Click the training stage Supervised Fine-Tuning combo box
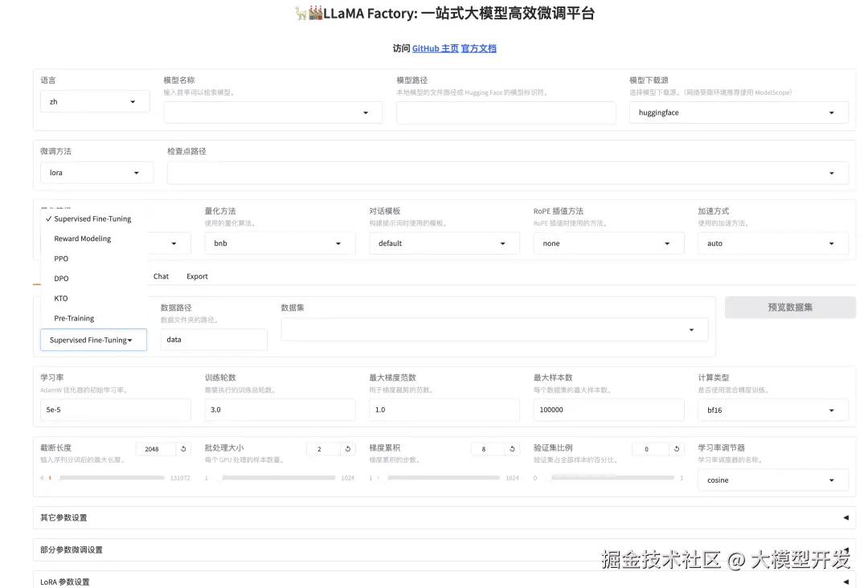868x588 pixels. click(x=93, y=340)
